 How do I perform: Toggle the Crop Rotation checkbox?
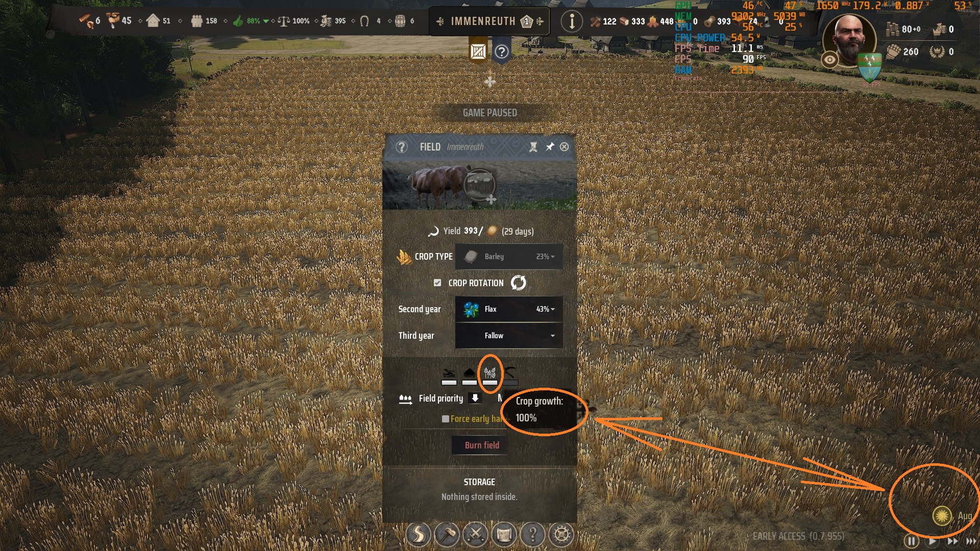[x=437, y=283]
